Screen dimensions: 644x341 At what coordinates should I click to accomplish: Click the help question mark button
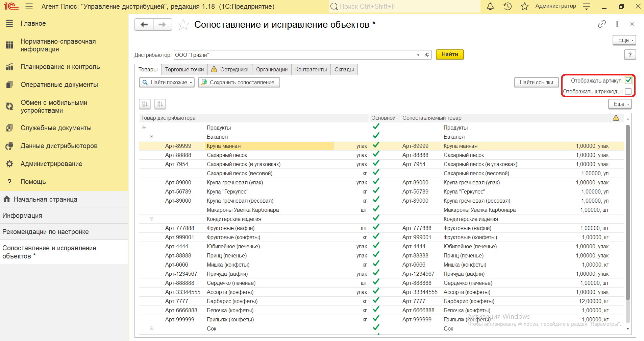coord(630,54)
